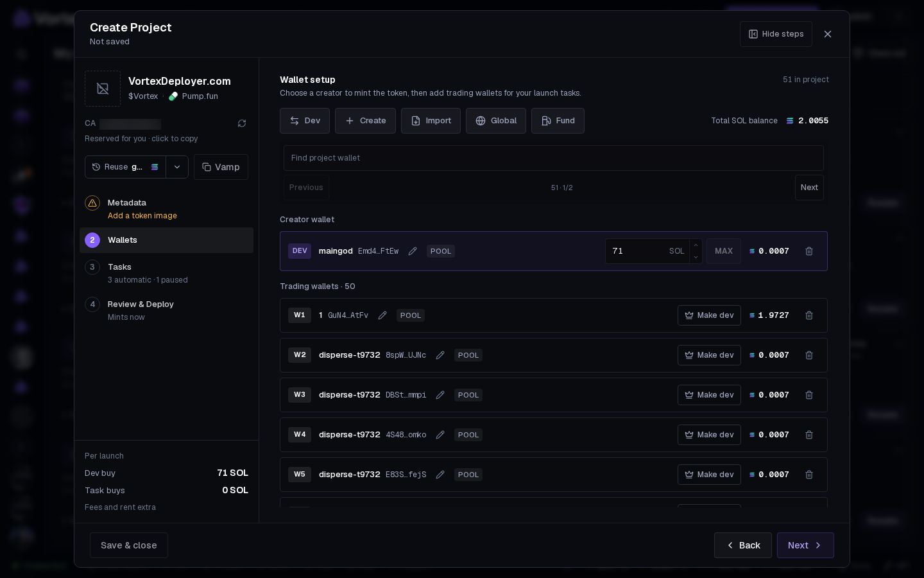Click the Hide steps button

click(x=776, y=34)
